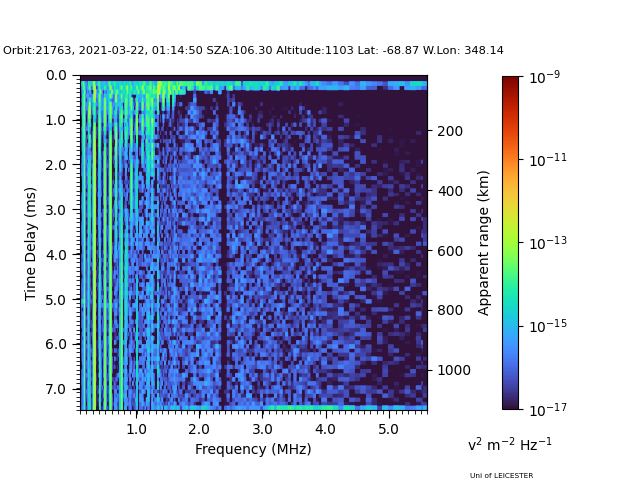Viewport: 640px width, 480px height.
Task: Select the 'Time Delay (ms)' axis label
Action: coord(30,244)
